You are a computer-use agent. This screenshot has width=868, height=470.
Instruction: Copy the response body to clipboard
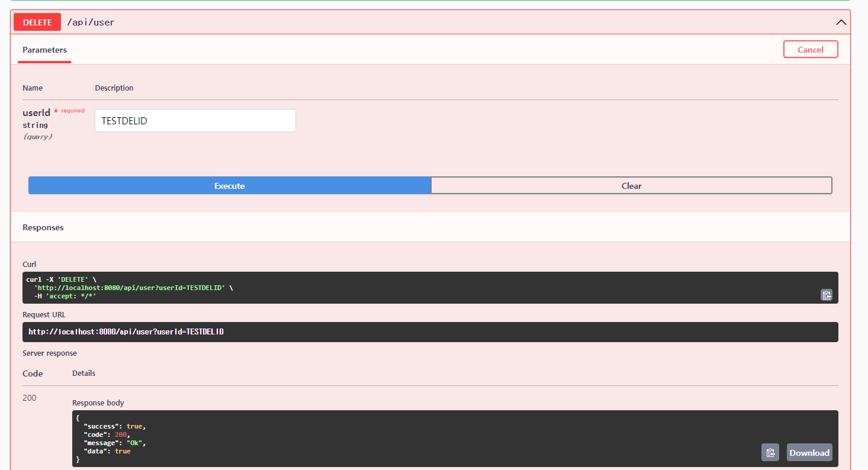770,453
